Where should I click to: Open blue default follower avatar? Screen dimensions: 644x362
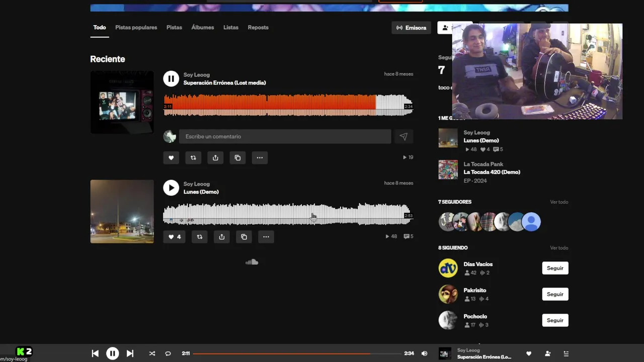(x=531, y=222)
